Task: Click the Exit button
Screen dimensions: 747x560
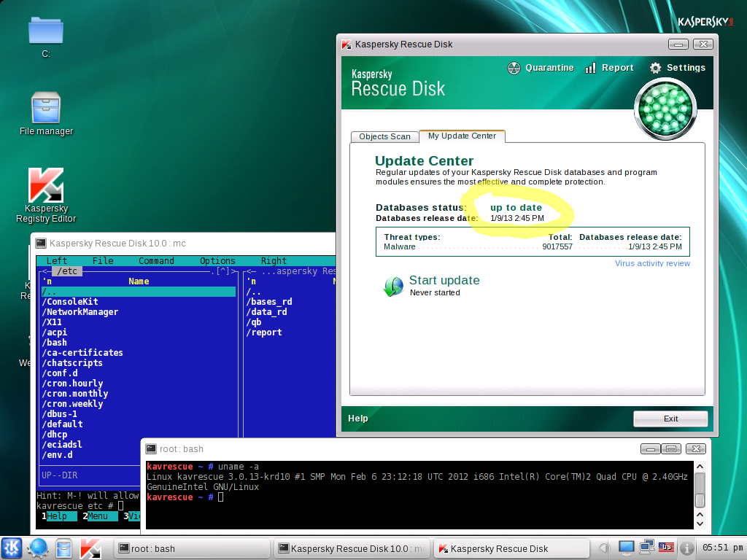Action: click(x=670, y=419)
